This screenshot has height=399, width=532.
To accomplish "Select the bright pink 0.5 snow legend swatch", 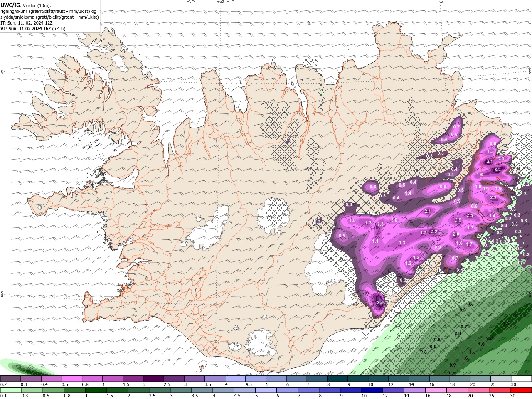I will (71, 379).
